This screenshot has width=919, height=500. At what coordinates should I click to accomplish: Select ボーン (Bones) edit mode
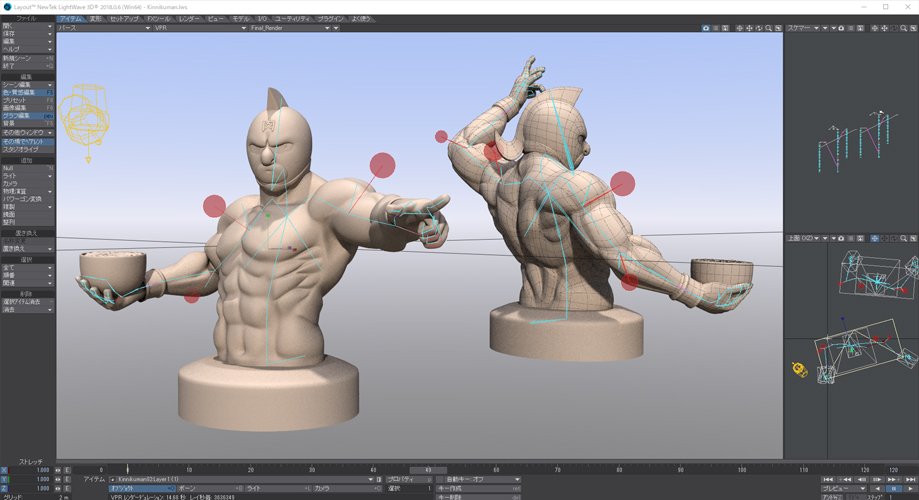[x=210, y=488]
